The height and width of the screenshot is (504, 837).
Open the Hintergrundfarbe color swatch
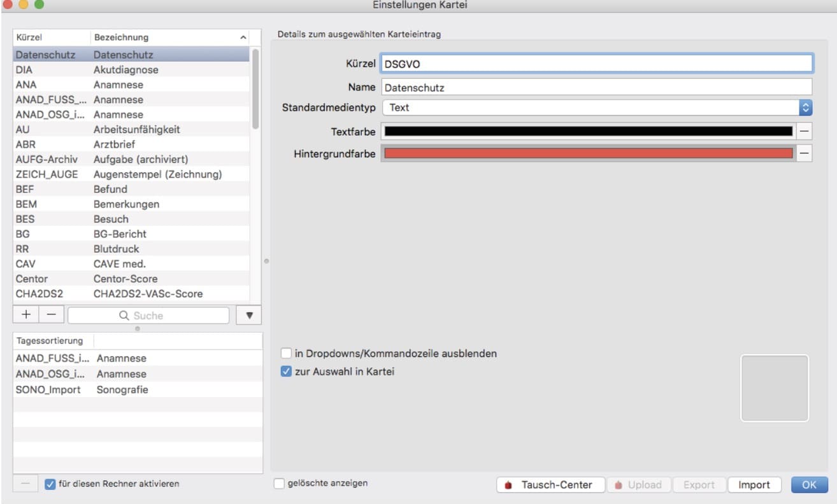[x=586, y=153]
